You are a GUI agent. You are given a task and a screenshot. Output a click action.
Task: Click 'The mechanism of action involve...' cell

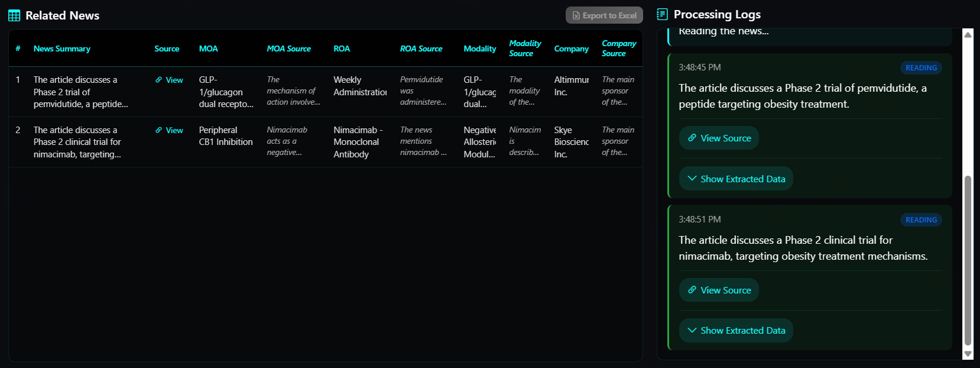click(x=293, y=91)
